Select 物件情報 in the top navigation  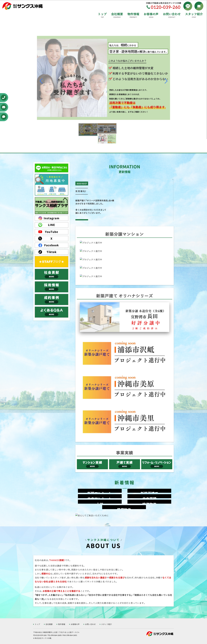tap(133, 15)
